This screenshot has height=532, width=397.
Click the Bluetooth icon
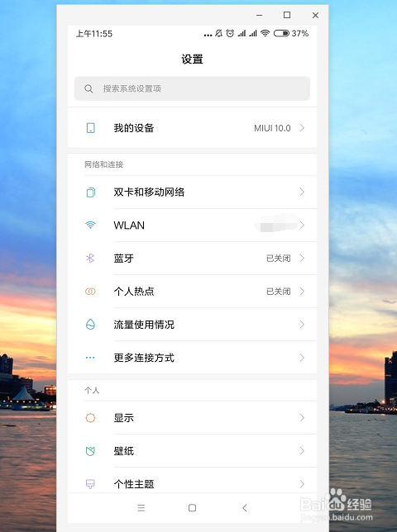click(x=90, y=259)
